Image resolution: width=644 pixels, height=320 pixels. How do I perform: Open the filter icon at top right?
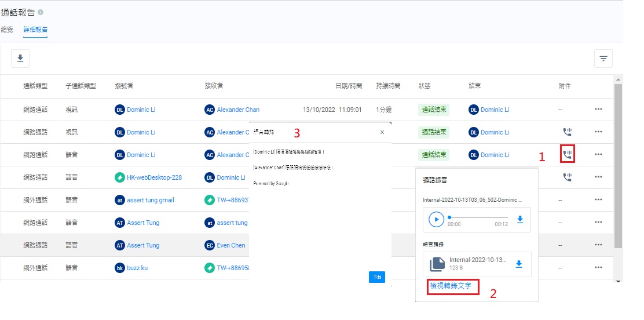coord(603,58)
